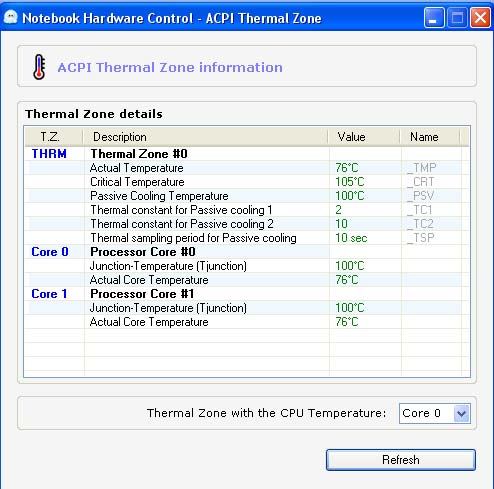Click the Core 1 zone label

pyautogui.click(x=49, y=294)
